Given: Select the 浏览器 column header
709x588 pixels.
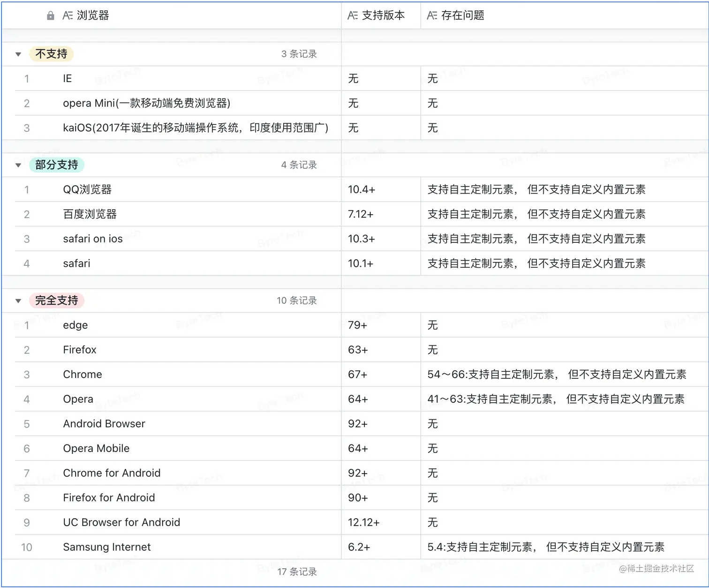Looking at the screenshot, I should pos(172,15).
